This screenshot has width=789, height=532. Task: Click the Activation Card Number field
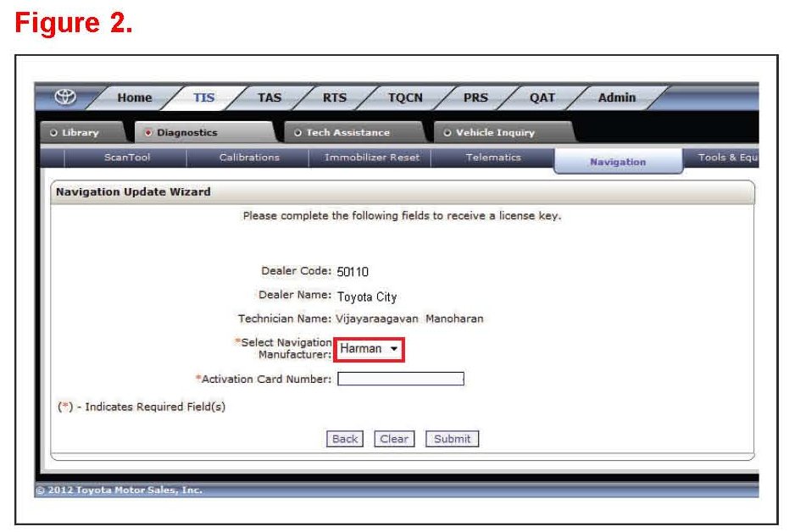(400, 380)
